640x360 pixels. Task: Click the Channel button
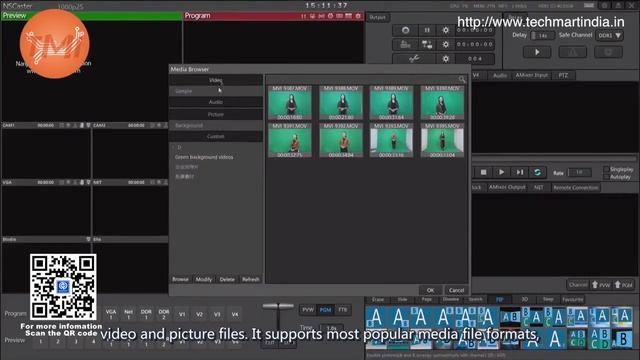click(x=578, y=285)
